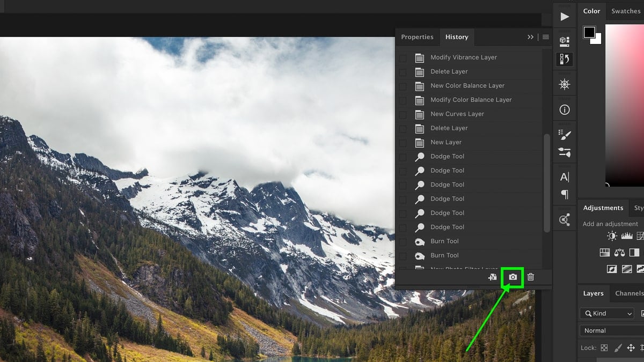Image resolution: width=644 pixels, height=362 pixels.
Task: Switch to the Properties tab
Action: point(417,37)
